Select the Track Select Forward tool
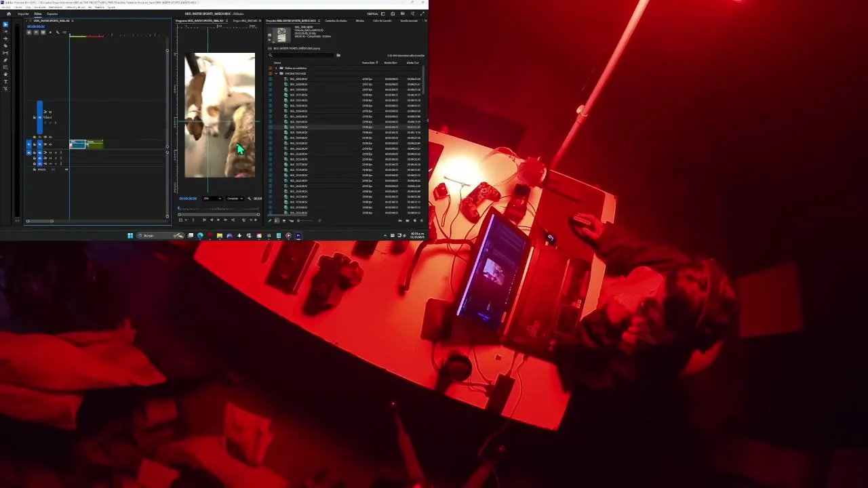Screen dimensions: 868x488 (5, 31)
